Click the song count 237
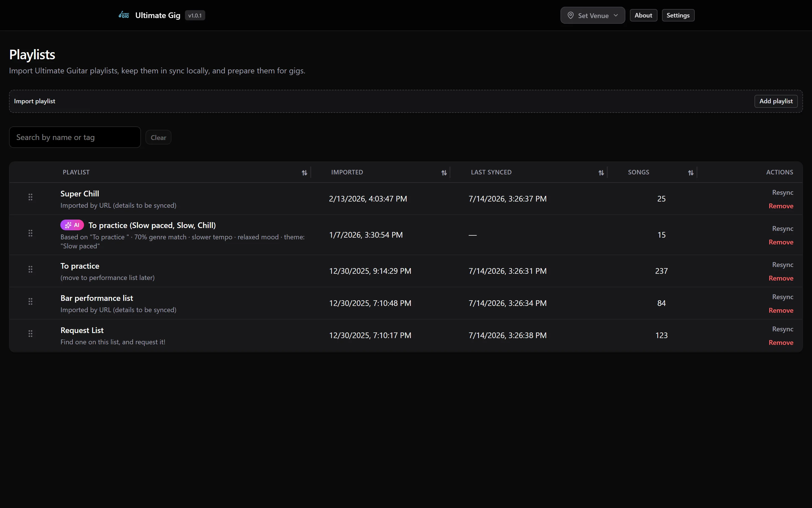The image size is (812, 508). (x=661, y=271)
